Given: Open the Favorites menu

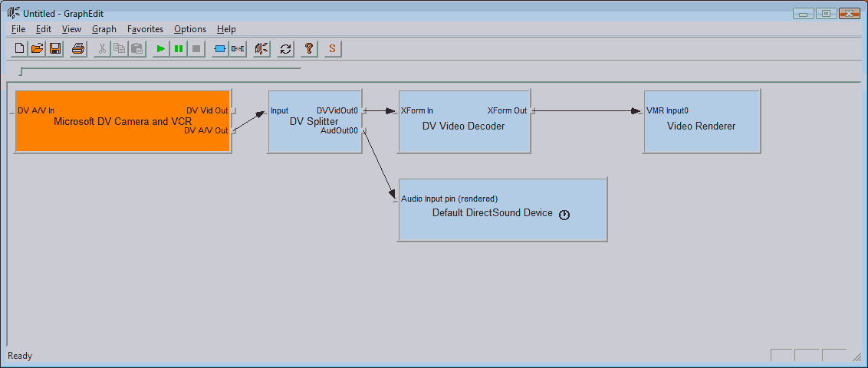Looking at the screenshot, I should pyautogui.click(x=145, y=29).
